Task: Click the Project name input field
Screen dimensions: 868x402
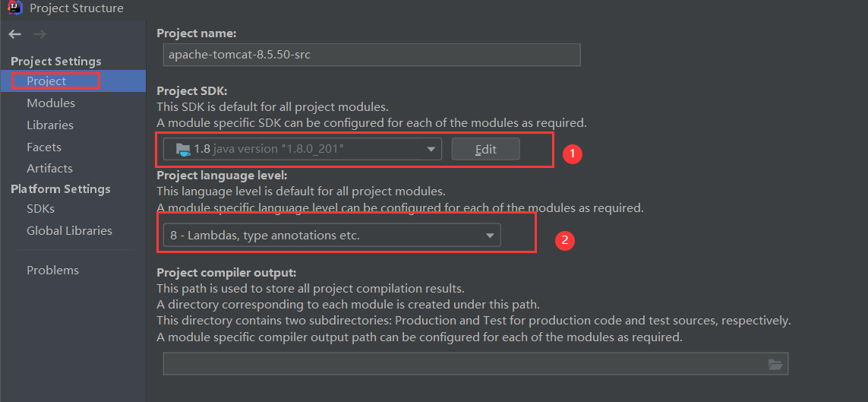Action: coord(371,55)
